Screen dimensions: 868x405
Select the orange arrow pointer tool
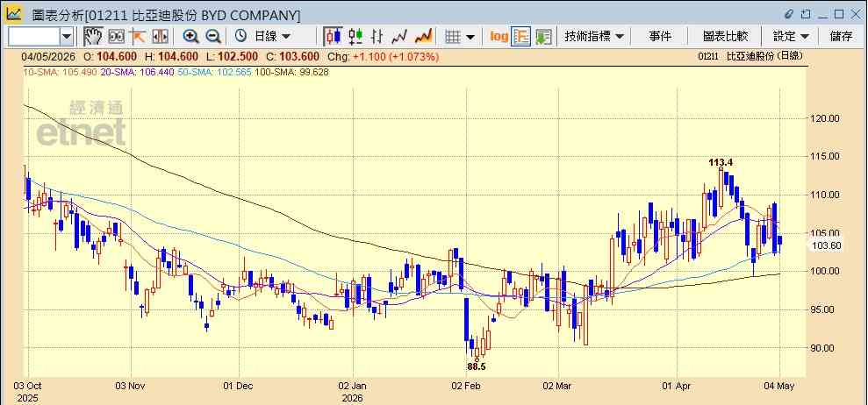click(x=137, y=37)
